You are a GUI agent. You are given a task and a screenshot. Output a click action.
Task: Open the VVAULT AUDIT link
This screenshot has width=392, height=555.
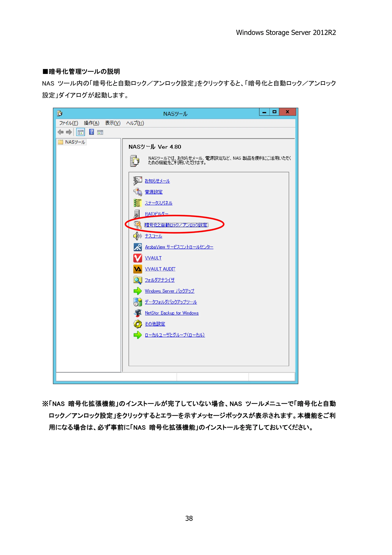(160, 269)
